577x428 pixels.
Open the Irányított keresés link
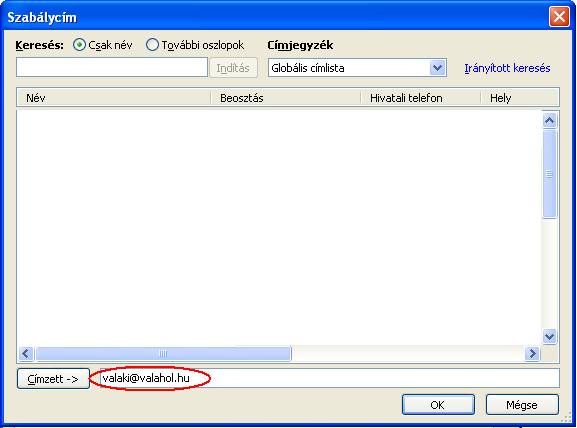[x=507, y=68]
